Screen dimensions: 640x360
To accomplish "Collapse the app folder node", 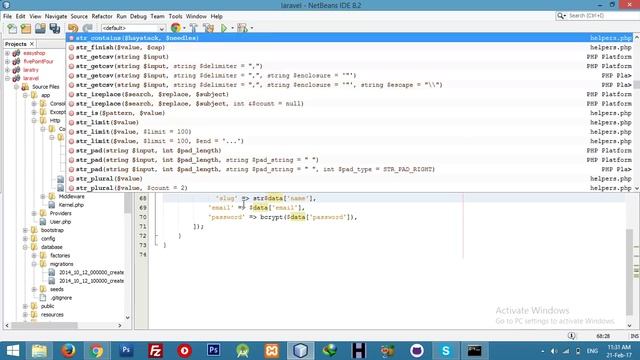I will click(25, 95).
